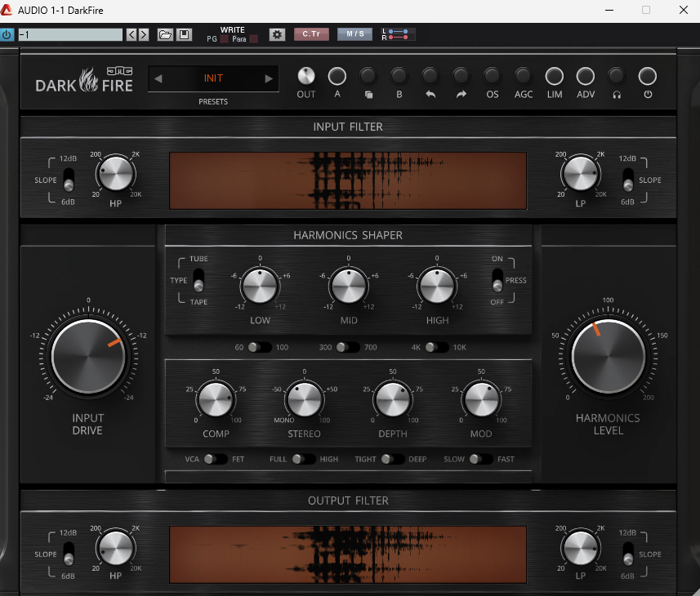Flip PRESS on/off switch
Screen dimensions: 700x596
(497, 280)
